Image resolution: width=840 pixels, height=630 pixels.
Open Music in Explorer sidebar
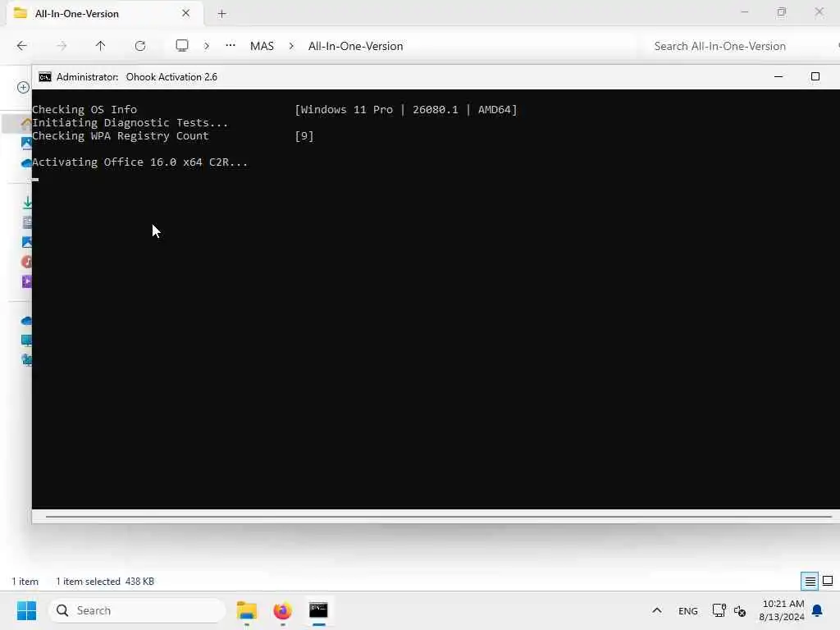click(x=26, y=262)
